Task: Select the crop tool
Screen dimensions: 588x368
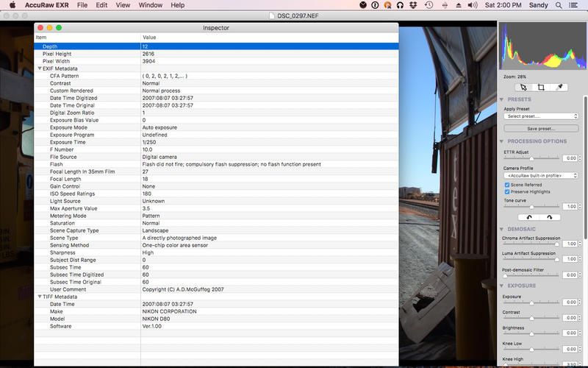Action: (541, 88)
